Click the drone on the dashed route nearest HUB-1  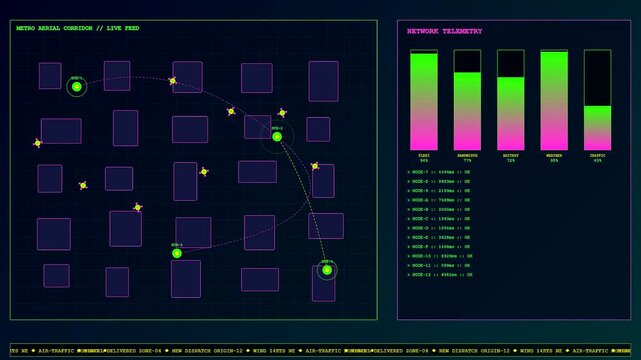click(x=173, y=81)
